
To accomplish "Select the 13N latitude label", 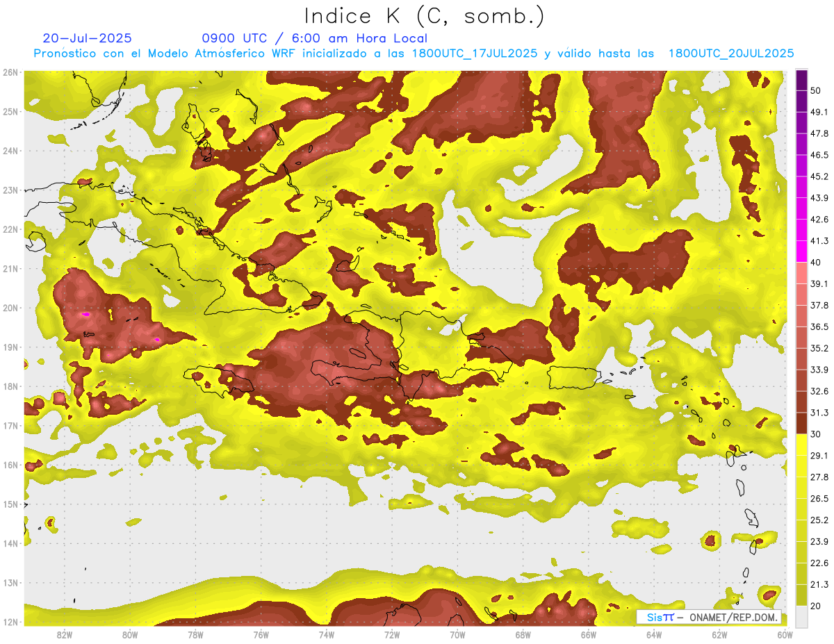I will [x=10, y=582].
